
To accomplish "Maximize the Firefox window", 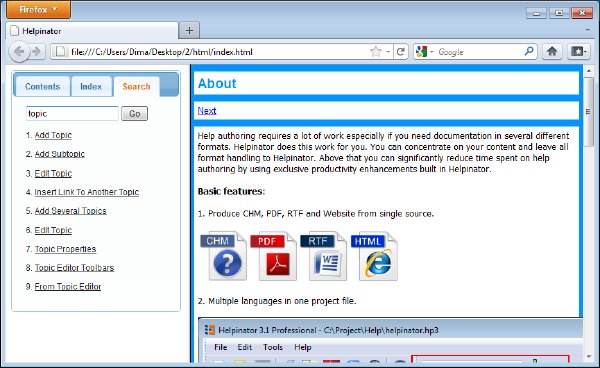I will coord(559,13).
